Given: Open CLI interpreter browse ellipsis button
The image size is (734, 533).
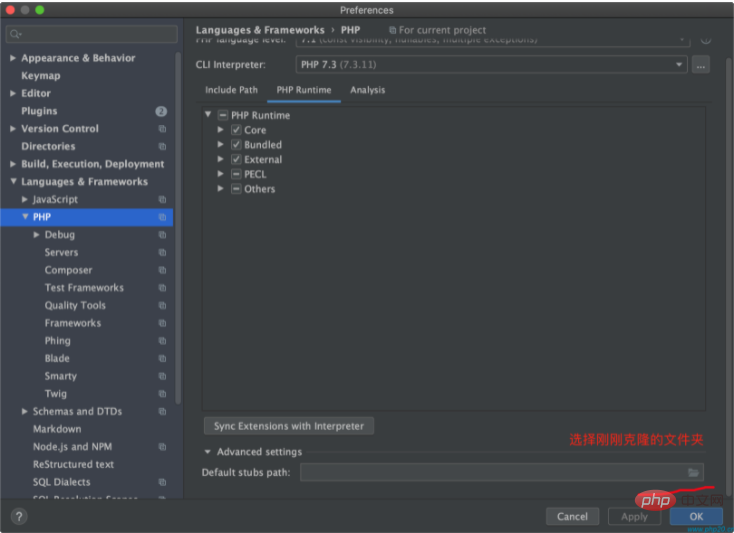Looking at the screenshot, I should click(700, 65).
